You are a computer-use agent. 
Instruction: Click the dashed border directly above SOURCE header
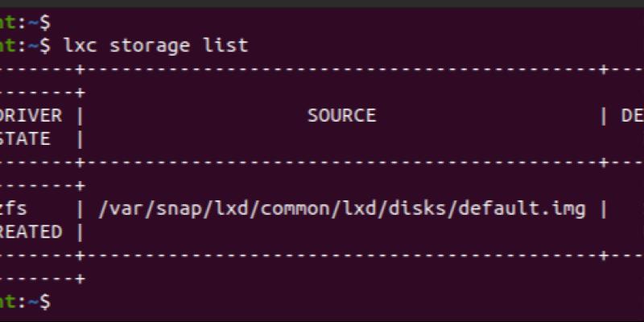(341, 70)
